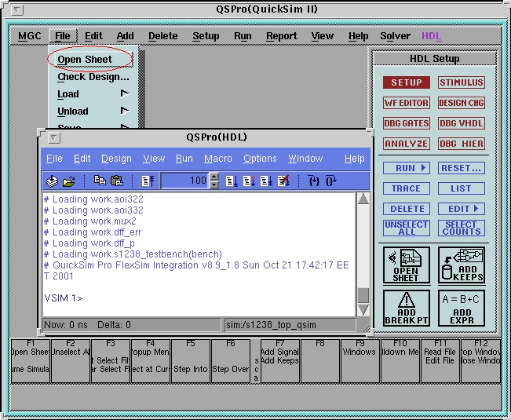Click the red X break icon in the QSPro(HDL) toolbar
The height and width of the screenshot is (420, 511).
(283, 181)
